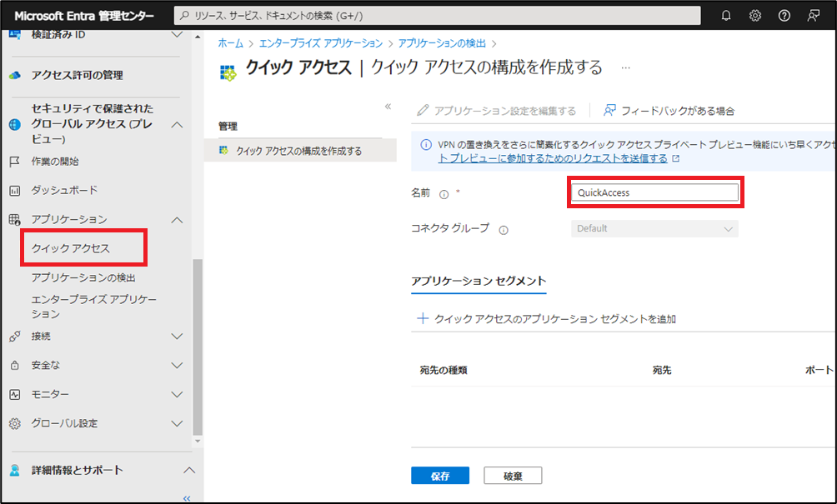Select エンタープライズ アプリケーション in the sidebar

click(x=94, y=307)
